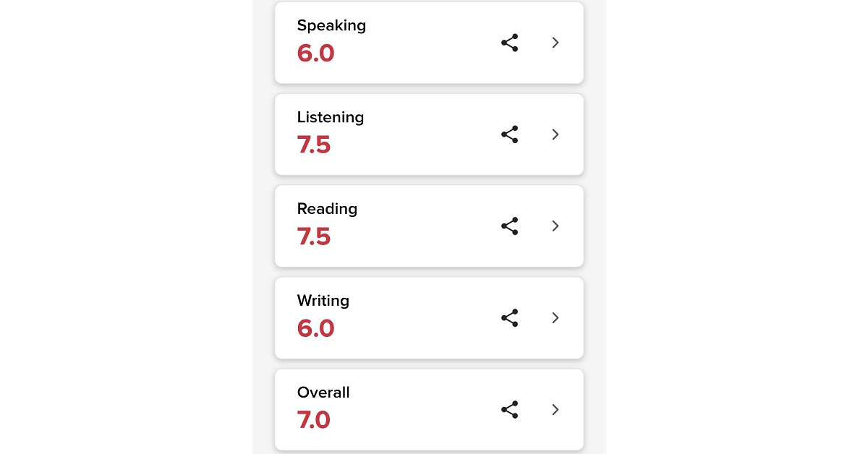Select the Overall card heading
Viewport: 868px width, 454px height.
(x=323, y=393)
